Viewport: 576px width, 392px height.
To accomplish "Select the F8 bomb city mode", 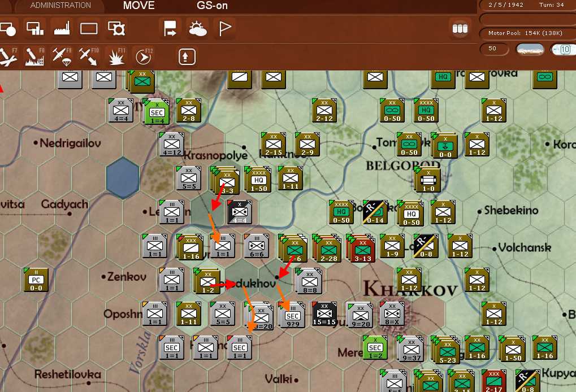I will click(35, 57).
